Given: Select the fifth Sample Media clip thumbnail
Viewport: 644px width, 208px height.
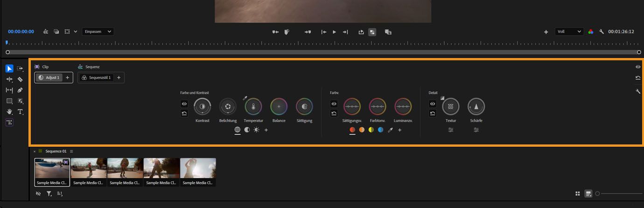Looking at the screenshot, I should (x=198, y=172).
